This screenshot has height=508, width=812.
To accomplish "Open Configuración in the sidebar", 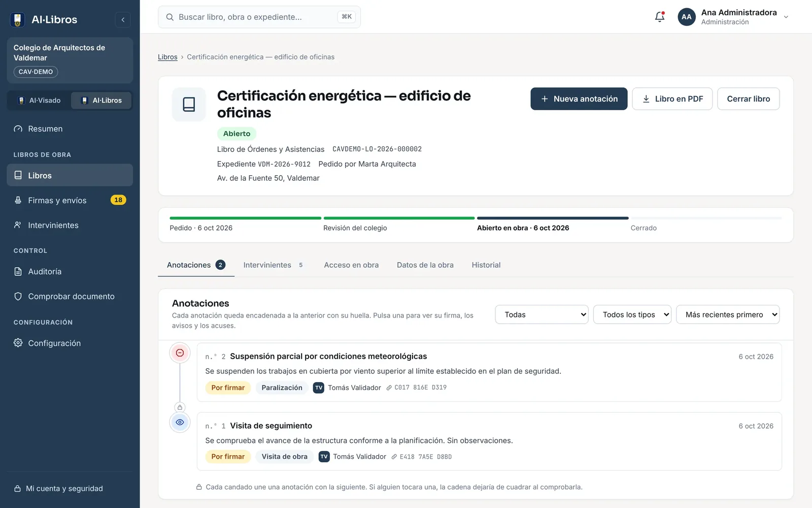I will [70, 343].
